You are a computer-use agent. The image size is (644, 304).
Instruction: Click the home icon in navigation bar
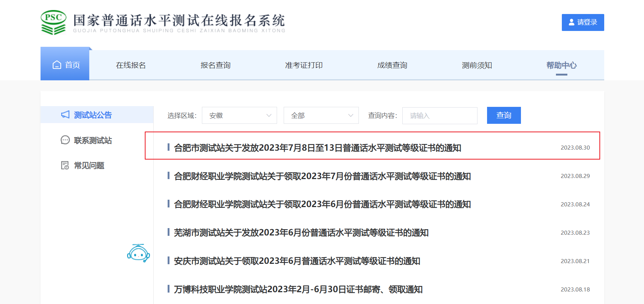click(57, 65)
